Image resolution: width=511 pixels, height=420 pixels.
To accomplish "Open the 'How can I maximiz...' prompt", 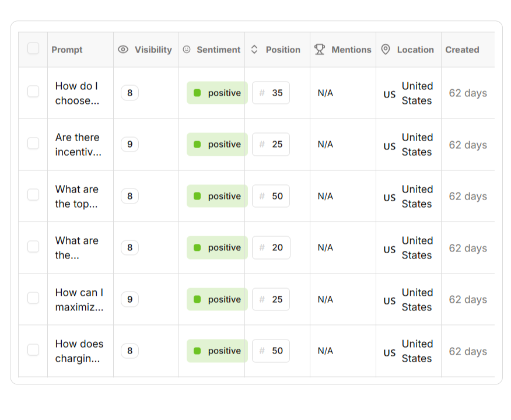I will pos(79,300).
